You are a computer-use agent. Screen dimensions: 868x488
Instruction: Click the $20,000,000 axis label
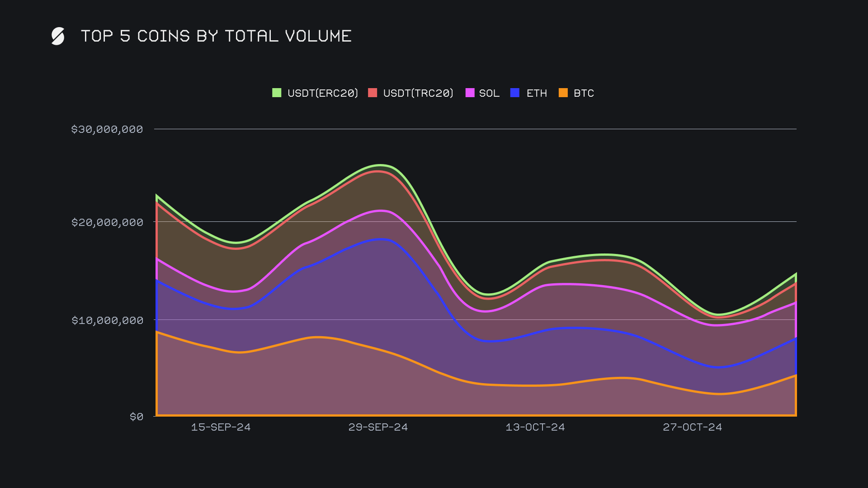107,222
